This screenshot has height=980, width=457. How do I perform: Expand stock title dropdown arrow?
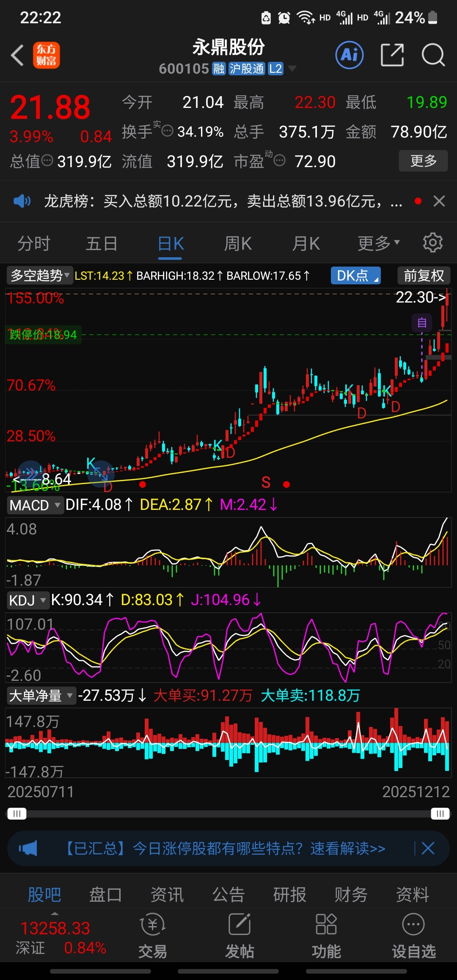pos(292,69)
